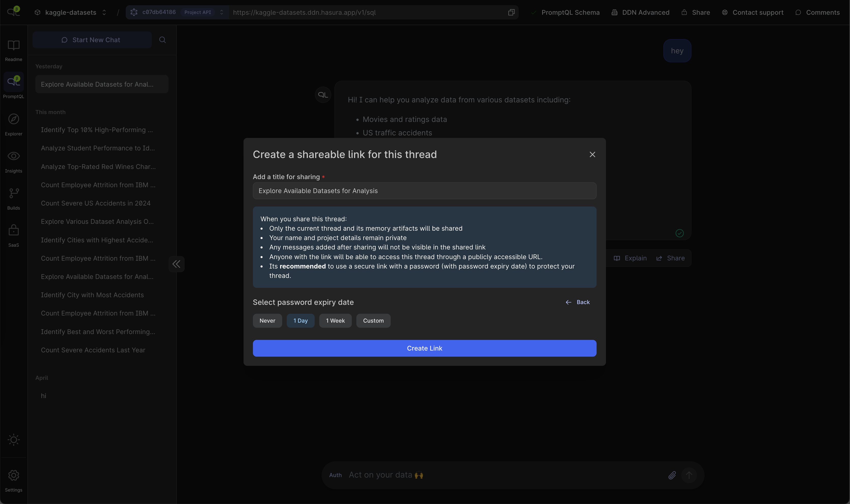The height and width of the screenshot is (504, 850).
Task: Click the QL assistant avatar icon
Action: coord(323,95)
